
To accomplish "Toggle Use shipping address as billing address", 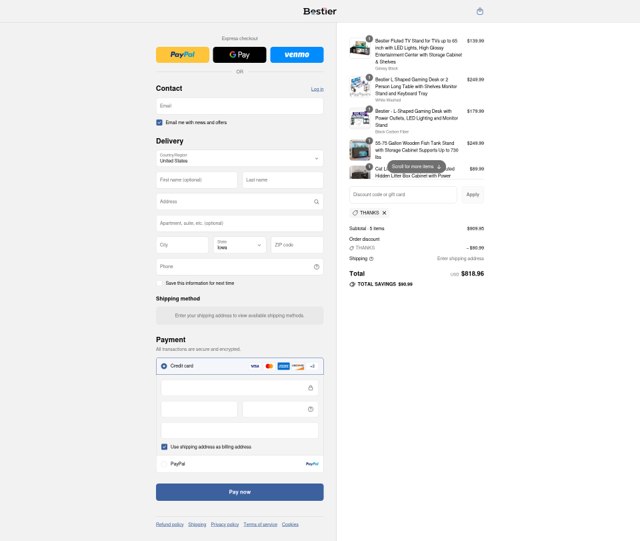I will pyautogui.click(x=164, y=447).
